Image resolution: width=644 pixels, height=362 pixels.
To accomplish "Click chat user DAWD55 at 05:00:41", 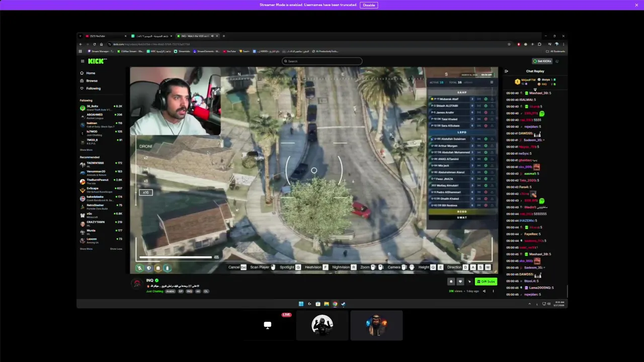I will click(526, 133).
